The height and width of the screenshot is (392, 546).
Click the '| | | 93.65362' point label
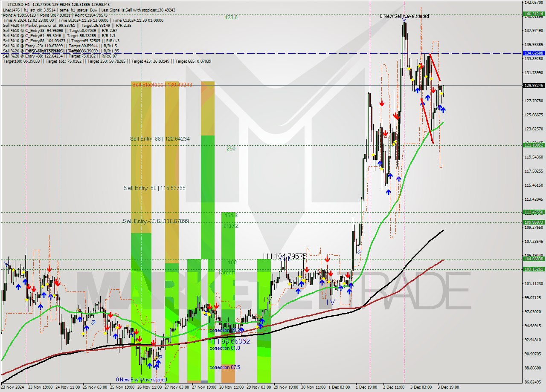pyautogui.click(x=229, y=341)
